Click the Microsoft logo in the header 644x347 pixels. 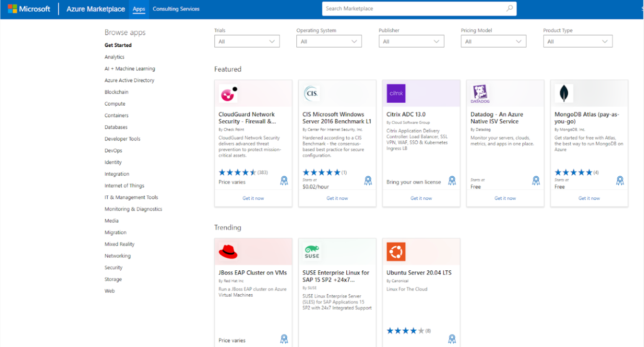click(x=29, y=9)
